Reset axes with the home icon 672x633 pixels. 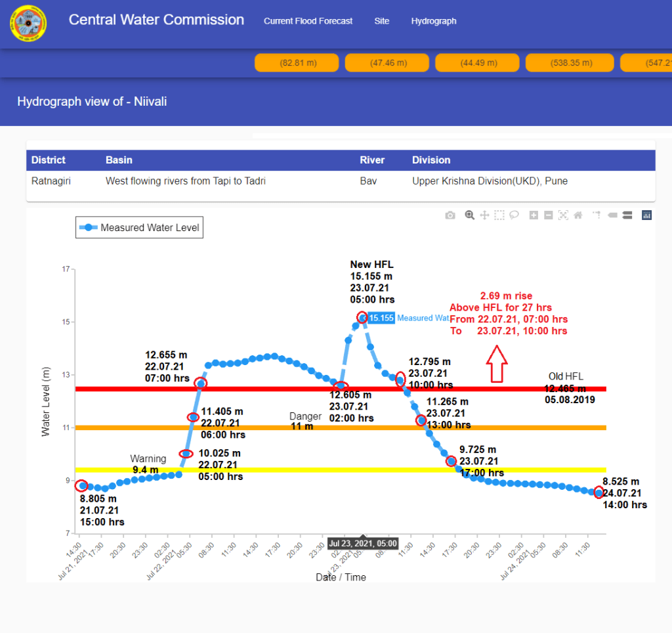[x=577, y=215]
